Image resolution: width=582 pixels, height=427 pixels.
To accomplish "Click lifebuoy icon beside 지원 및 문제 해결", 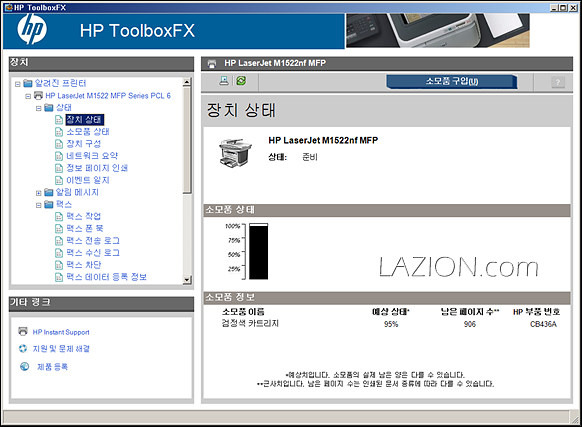I will pos(23,348).
